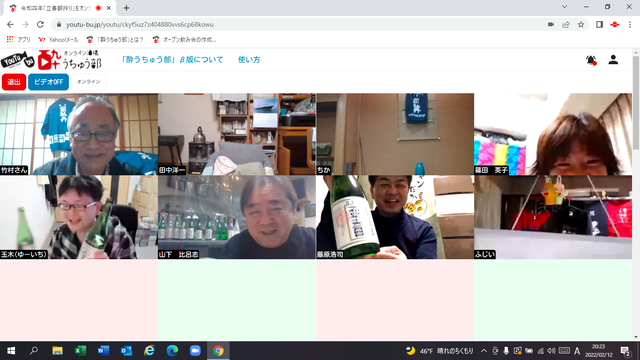Bookmark this page with the star icon
The height and width of the screenshot is (360, 640).
pos(581,24)
